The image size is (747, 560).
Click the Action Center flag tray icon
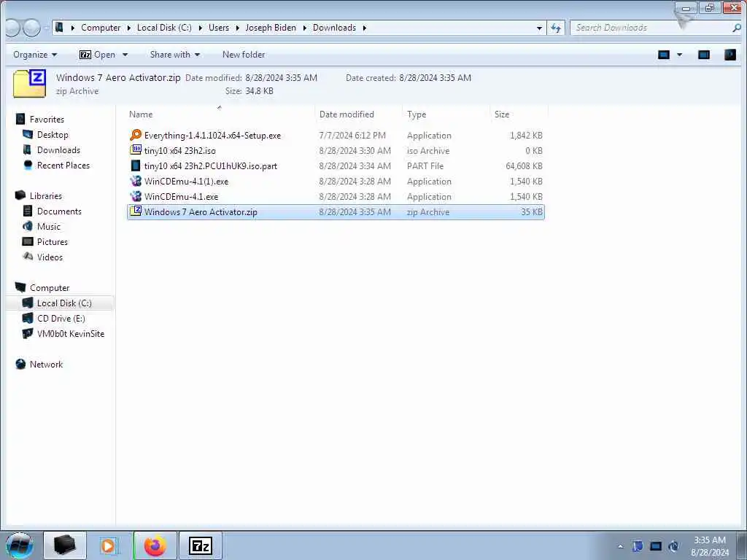point(638,545)
